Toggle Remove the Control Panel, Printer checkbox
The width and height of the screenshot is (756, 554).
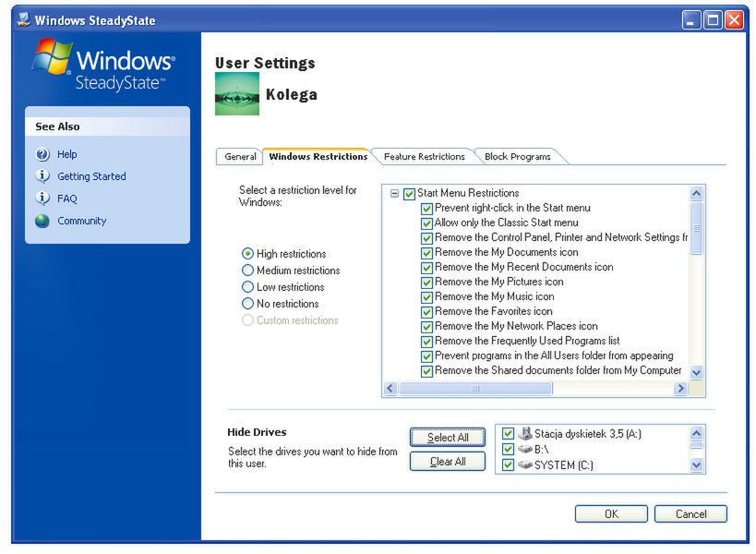[x=426, y=238]
